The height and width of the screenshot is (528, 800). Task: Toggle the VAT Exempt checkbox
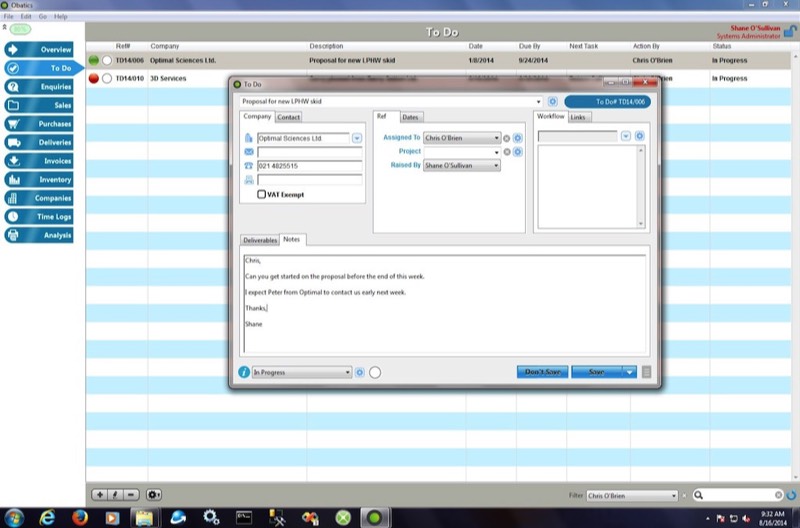click(x=261, y=194)
